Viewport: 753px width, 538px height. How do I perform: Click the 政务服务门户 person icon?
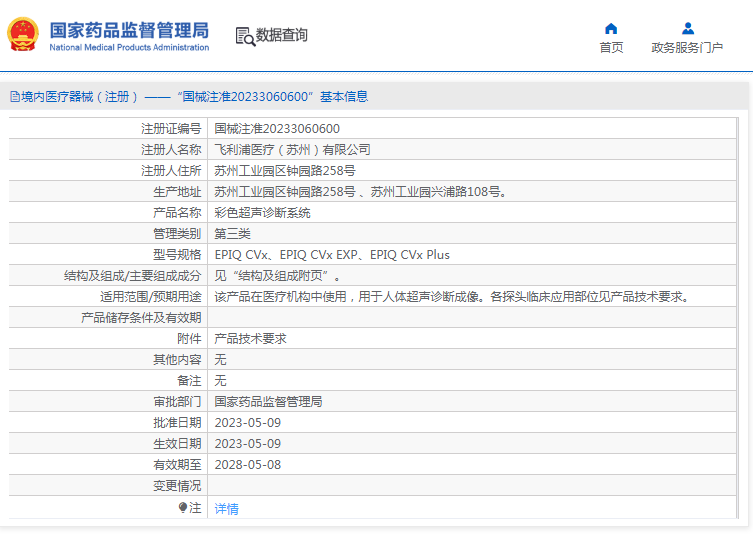688,29
